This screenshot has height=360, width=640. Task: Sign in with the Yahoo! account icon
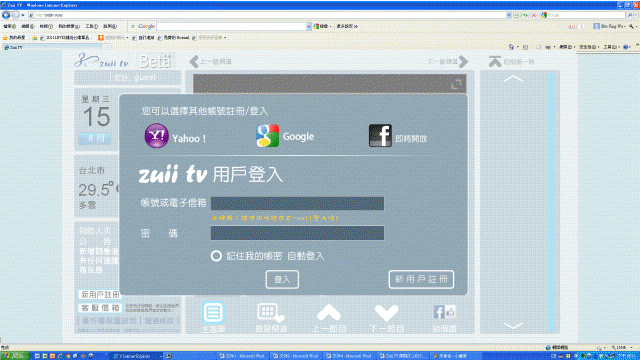pyautogui.click(x=156, y=136)
